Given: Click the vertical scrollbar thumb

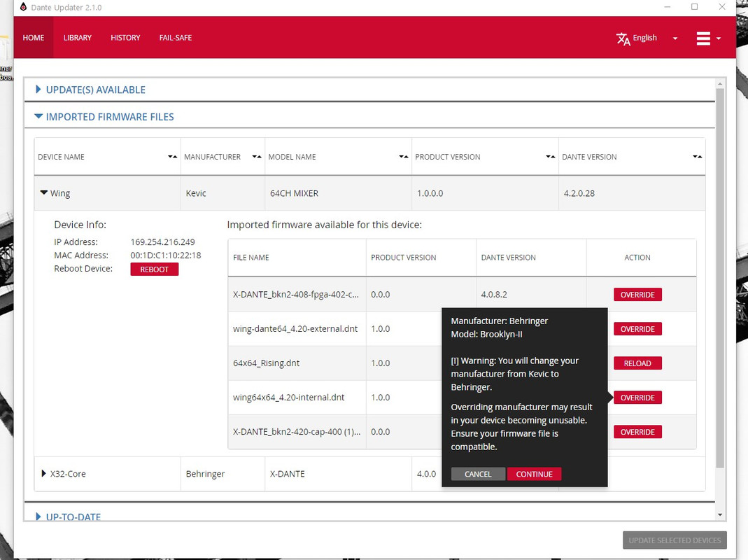Looking at the screenshot, I should pyautogui.click(x=720, y=278).
